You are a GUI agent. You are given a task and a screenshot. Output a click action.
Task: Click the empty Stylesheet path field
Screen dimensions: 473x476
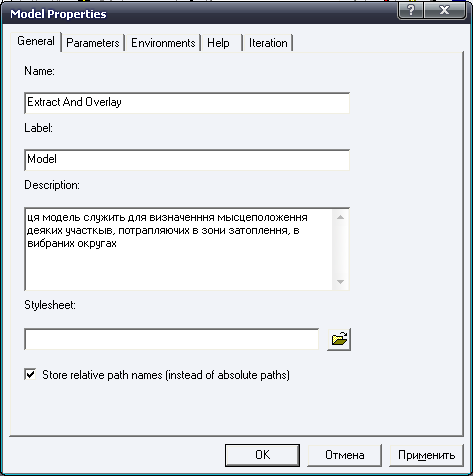(172, 339)
